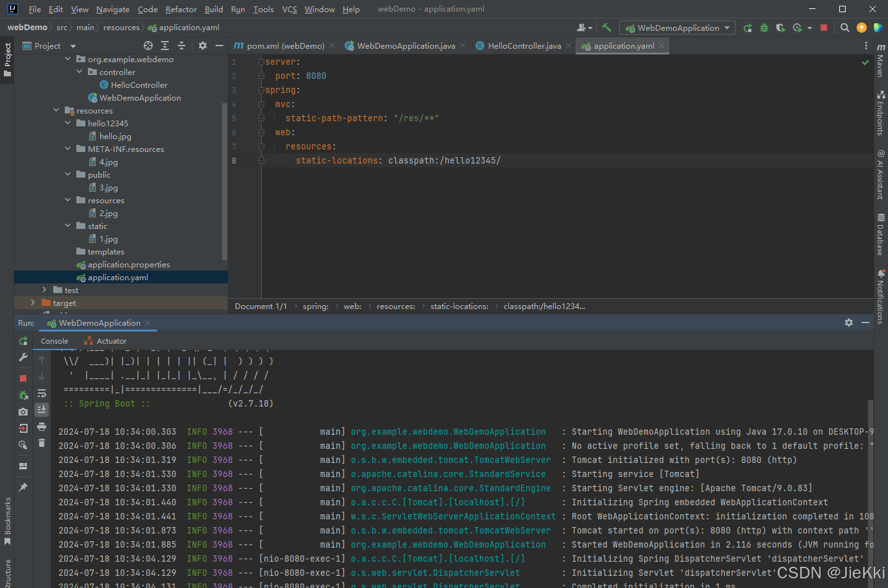
Task: Click 'resources' breadcrumb in navigation bar
Action: coord(121,28)
